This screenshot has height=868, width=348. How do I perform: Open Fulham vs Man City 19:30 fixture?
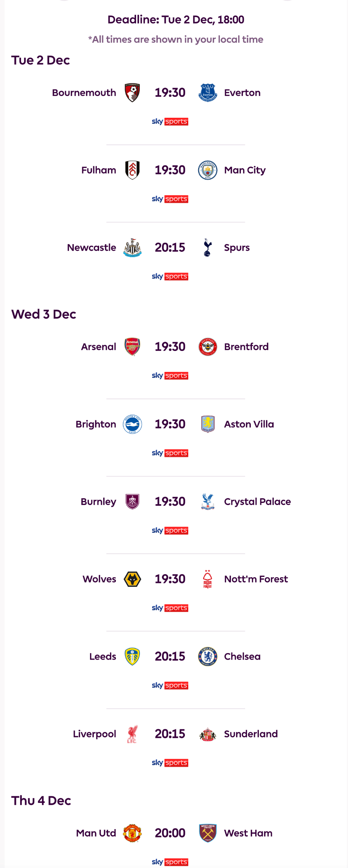[170, 170]
